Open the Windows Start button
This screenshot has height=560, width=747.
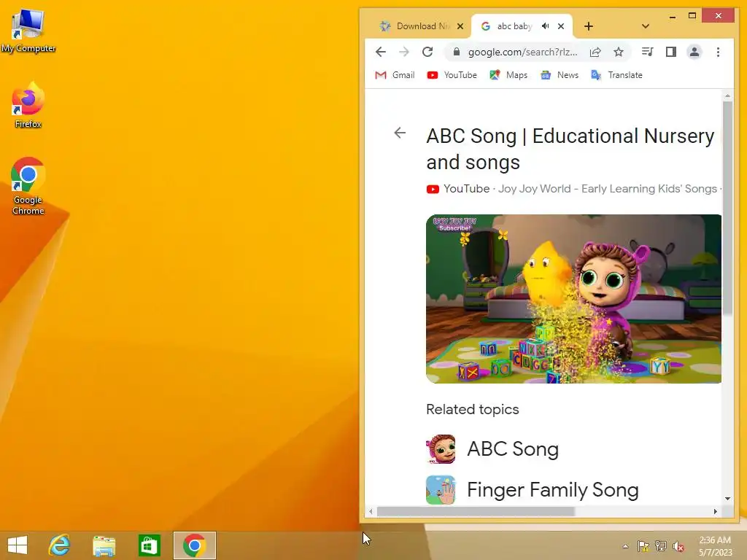tap(18, 545)
